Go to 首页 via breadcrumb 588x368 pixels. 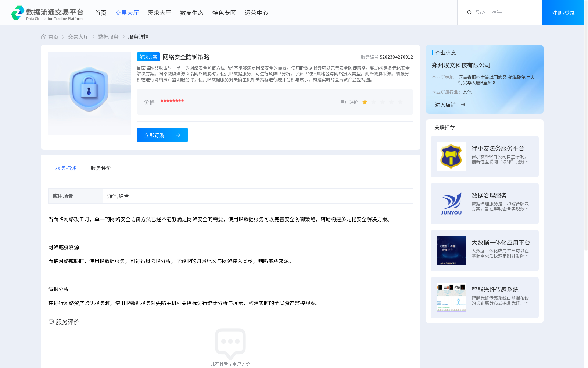(53, 37)
